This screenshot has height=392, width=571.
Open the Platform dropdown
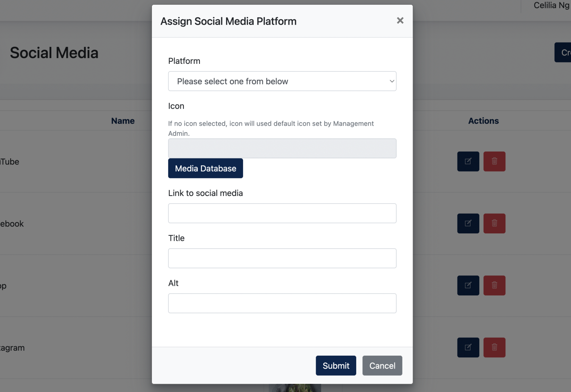click(x=282, y=81)
